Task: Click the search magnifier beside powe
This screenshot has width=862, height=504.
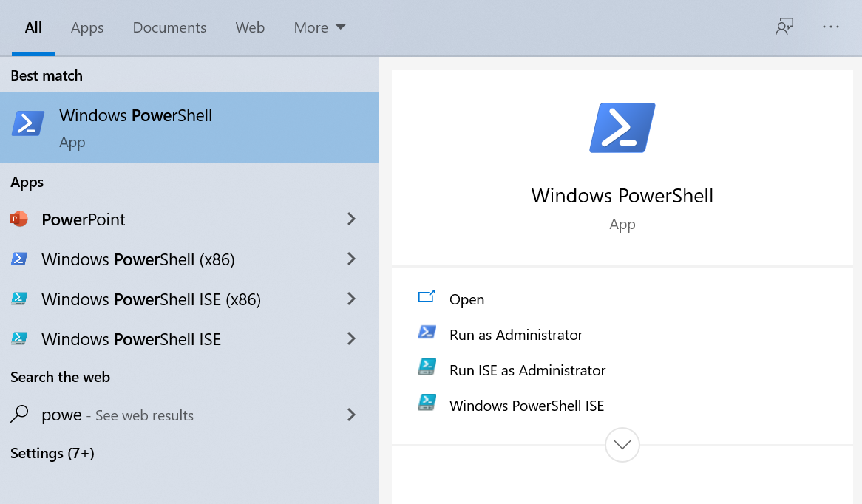Action: (18, 415)
